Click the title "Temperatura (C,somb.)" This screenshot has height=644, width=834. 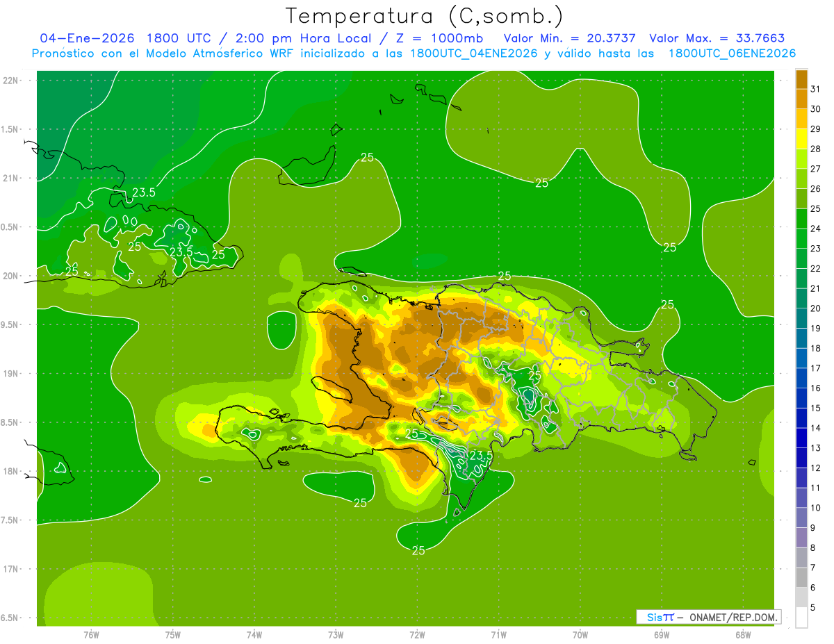(x=425, y=16)
